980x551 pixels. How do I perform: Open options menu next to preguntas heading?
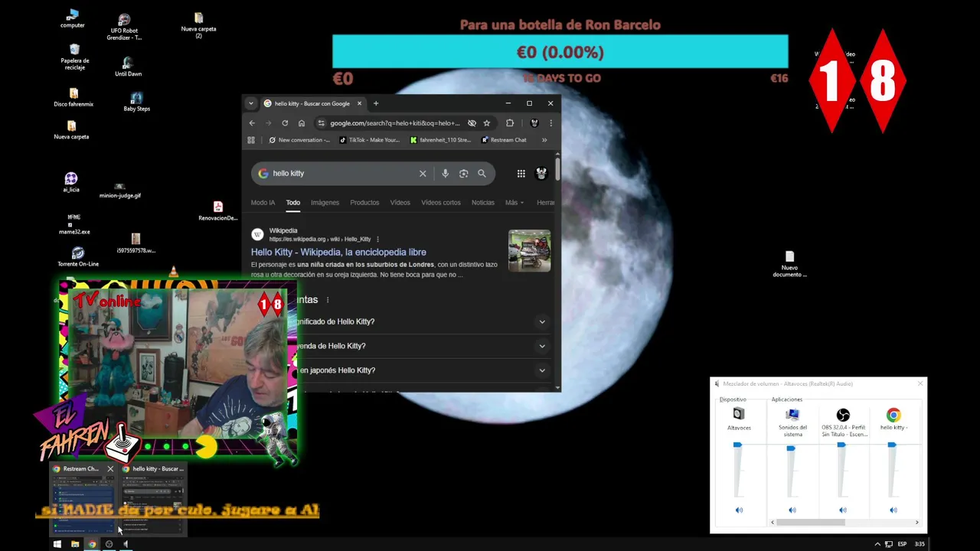click(x=328, y=300)
